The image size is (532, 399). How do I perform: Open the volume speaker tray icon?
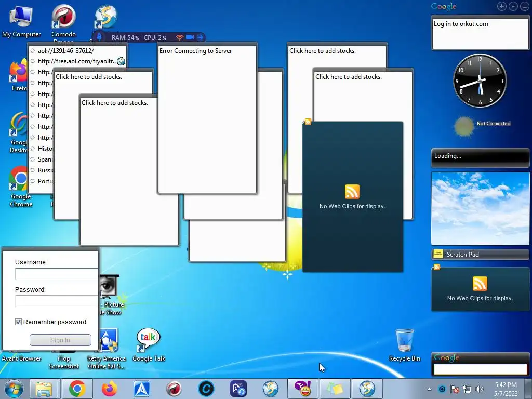480,389
